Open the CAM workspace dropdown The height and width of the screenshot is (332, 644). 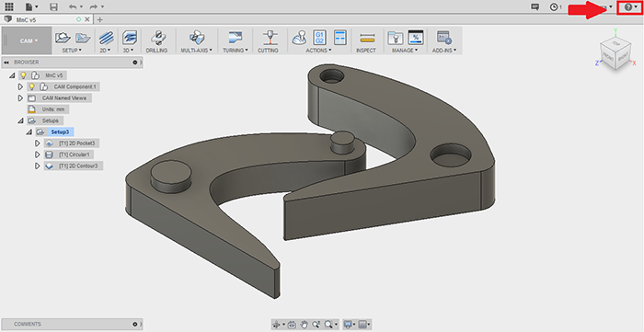(29, 40)
